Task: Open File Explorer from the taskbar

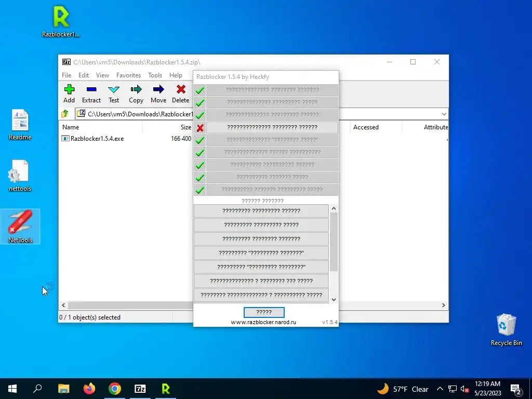Action: [x=63, y=389]
